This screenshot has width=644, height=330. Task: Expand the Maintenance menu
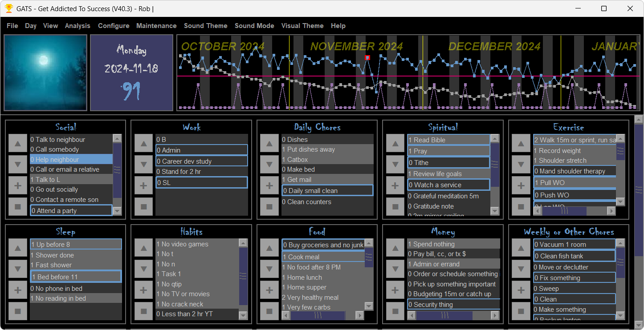[156, 26]
